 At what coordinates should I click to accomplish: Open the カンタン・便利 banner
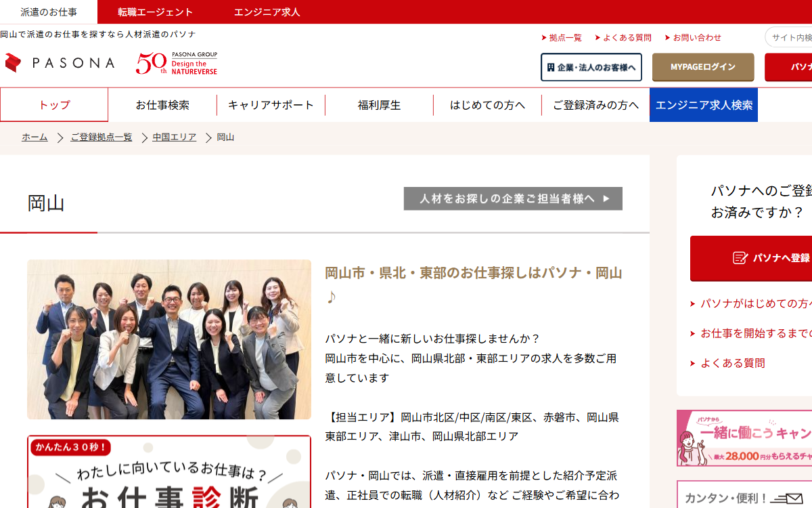pos(744,494)
